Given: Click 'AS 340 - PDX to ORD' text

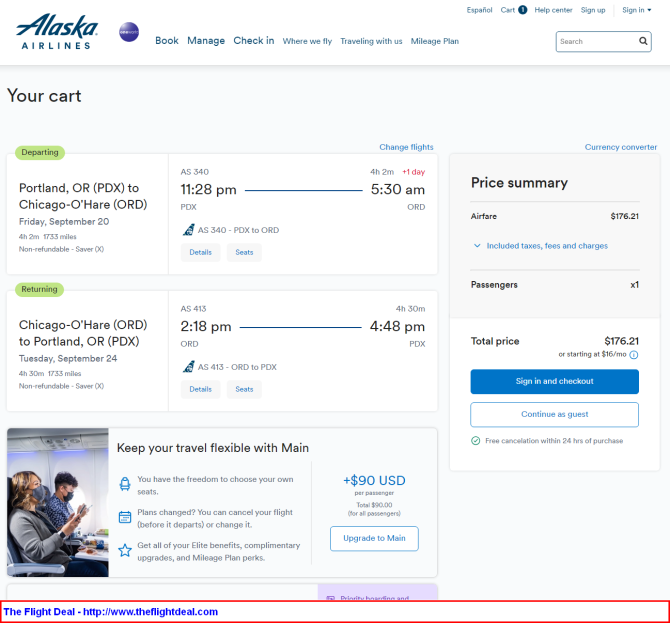Looking at the screenshot, I should (238, 230).
